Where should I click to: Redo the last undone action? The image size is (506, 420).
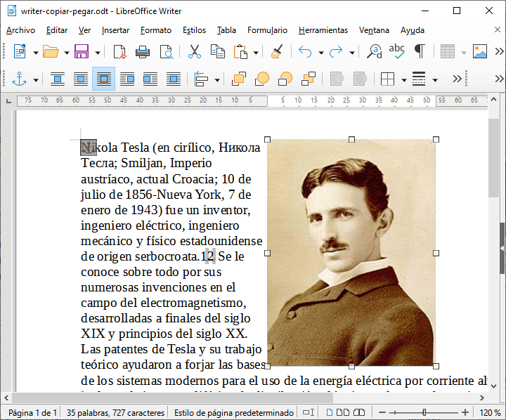click(336, 51)
